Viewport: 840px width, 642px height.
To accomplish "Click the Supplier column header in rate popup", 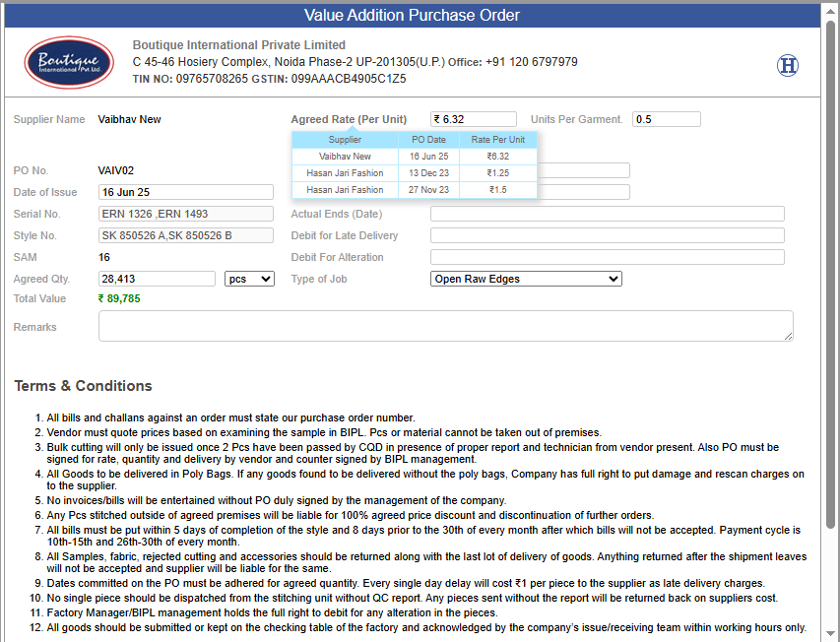I will [345, 139].
